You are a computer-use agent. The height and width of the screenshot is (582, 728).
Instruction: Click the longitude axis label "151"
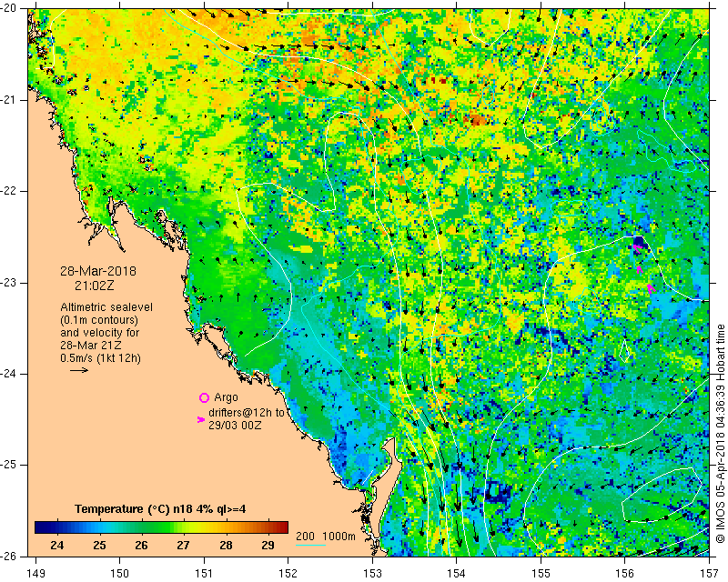click(x=204, y=574)
